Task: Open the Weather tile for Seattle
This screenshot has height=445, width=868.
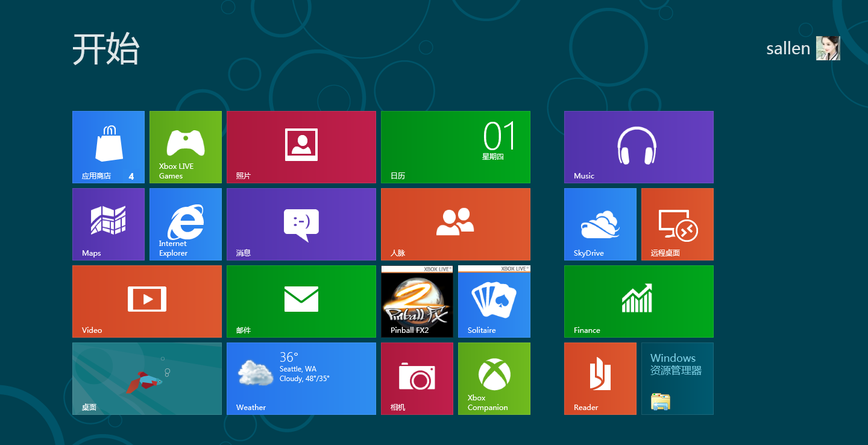Action: [x=301, y=379]
